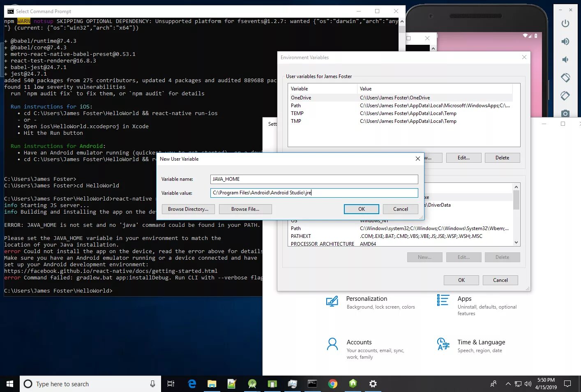Open Personalization settings icon

pyautogui.click(x=332, y=302)
